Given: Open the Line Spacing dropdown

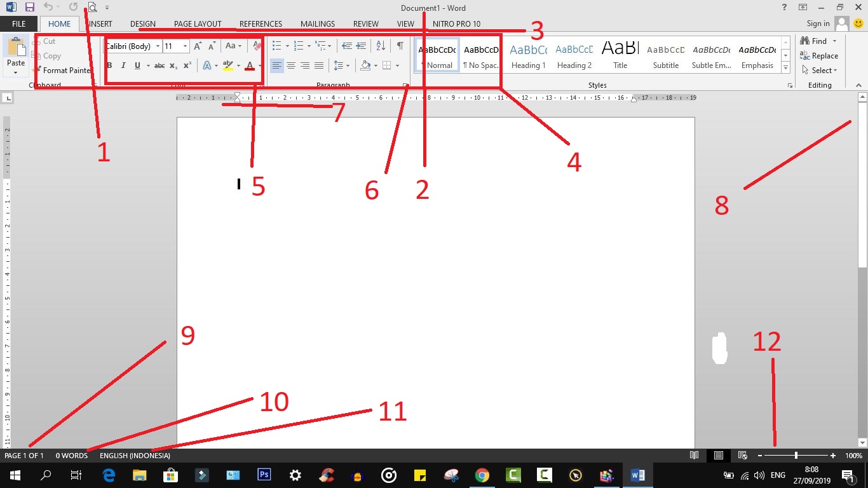Looking at the screenshot, I should [341, 65].
